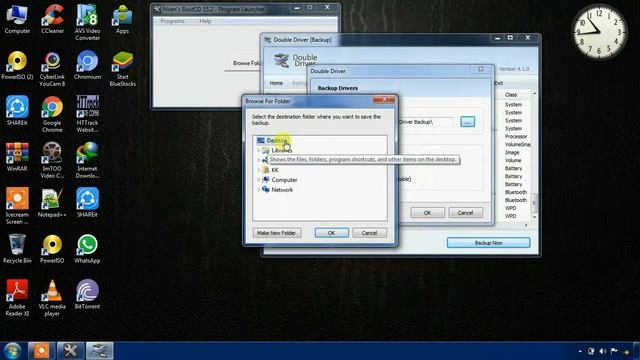Open Programs menu in Hiren's launcher
This screenshot has height=360, width=640.
(172, 21)
